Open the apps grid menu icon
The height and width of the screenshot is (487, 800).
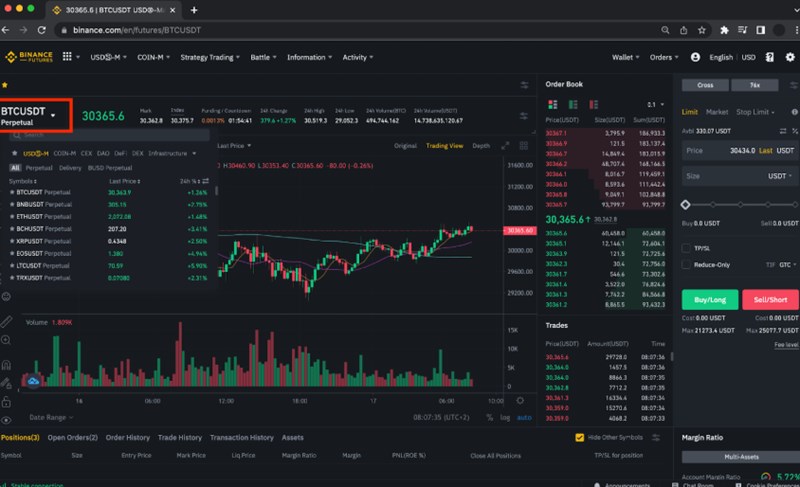point(67,57)
